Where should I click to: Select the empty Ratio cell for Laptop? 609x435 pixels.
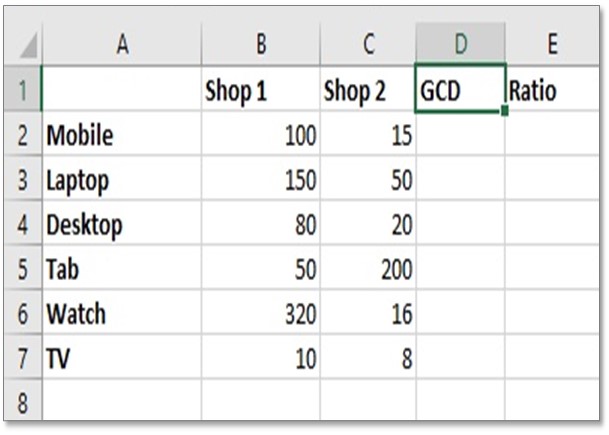tap(552, 179)
